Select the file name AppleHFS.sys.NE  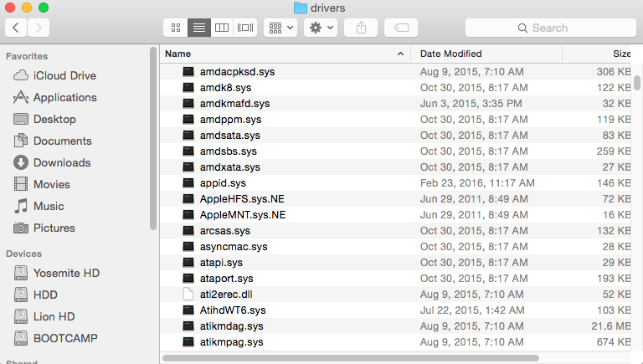242,199
